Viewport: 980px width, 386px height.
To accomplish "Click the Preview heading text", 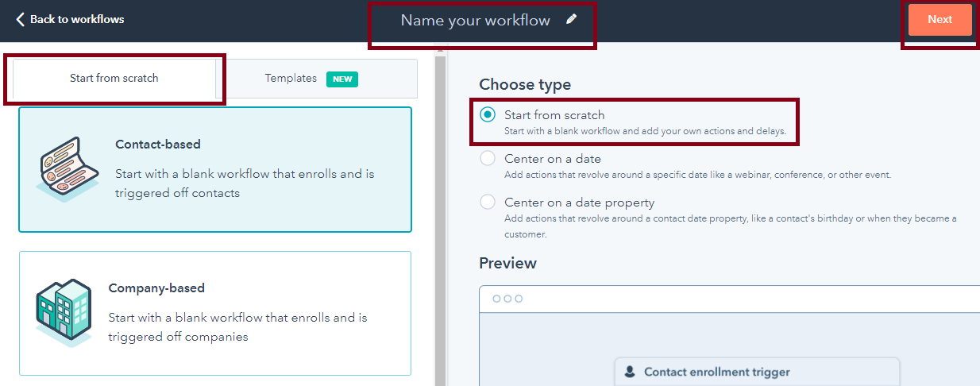I will tap(507, 263).
